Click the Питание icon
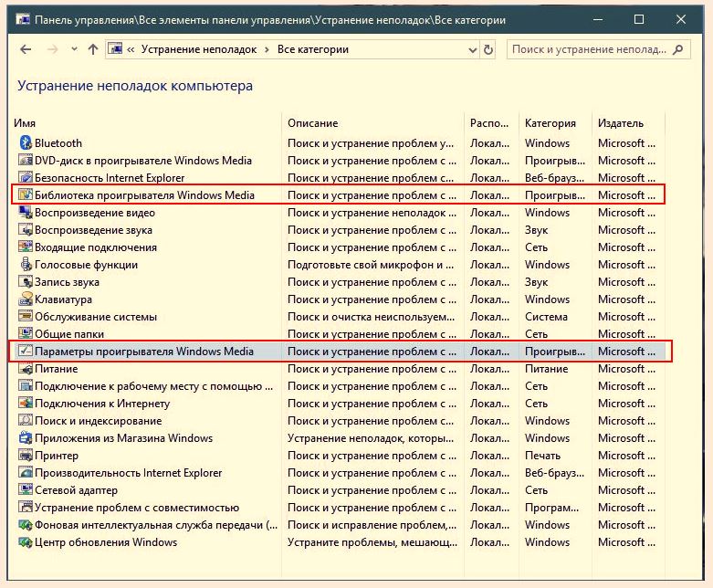Image resolution: width=713 pixels, height=588 pixels. [x=26, y=368]
